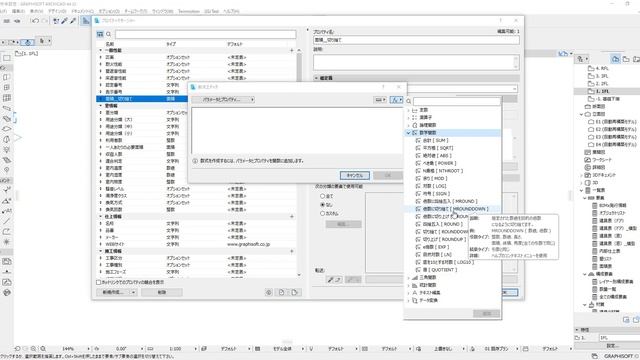Viewport: 640px width, 360px height.
Task: Open 2. 2FL in the Navigator
Action: click(x=602, y=84)
